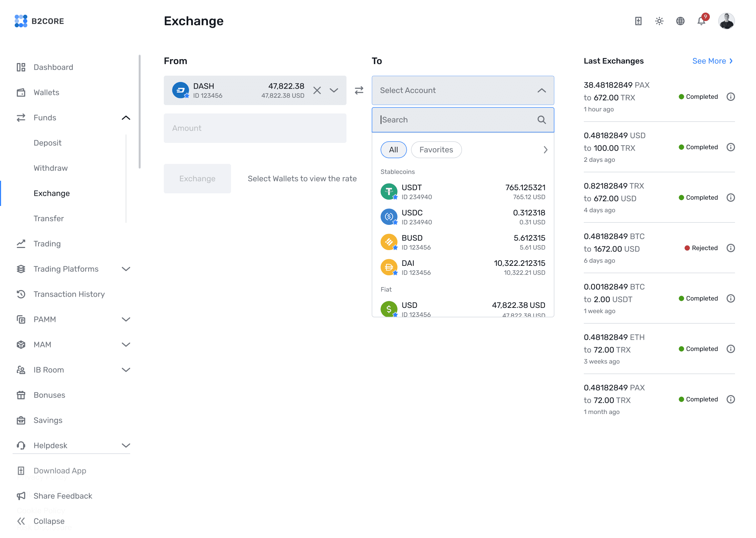Viewport: 756px width, 538px height.
Task: Open Withdraw under Funds
Action: (x=51, y=168)
